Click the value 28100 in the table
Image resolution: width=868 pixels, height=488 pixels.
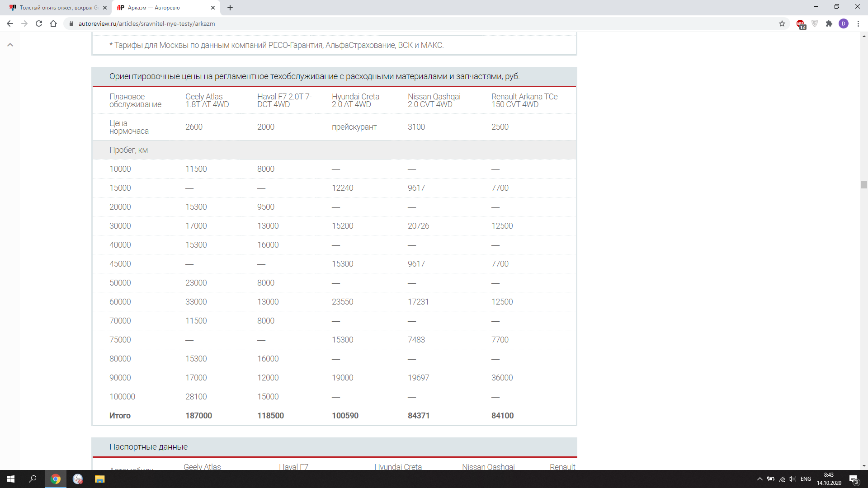tap(196, 397)
